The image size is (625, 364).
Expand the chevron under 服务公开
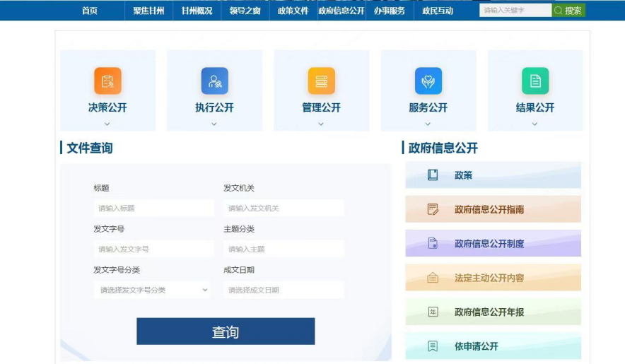[x=428, y=124]
